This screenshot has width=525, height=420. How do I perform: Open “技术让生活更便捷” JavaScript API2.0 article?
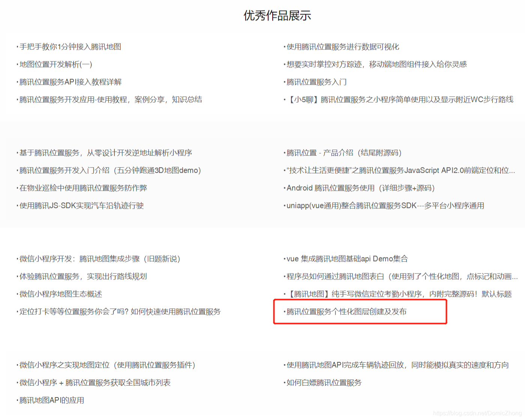pyautogui.click(x=400, y=170)
